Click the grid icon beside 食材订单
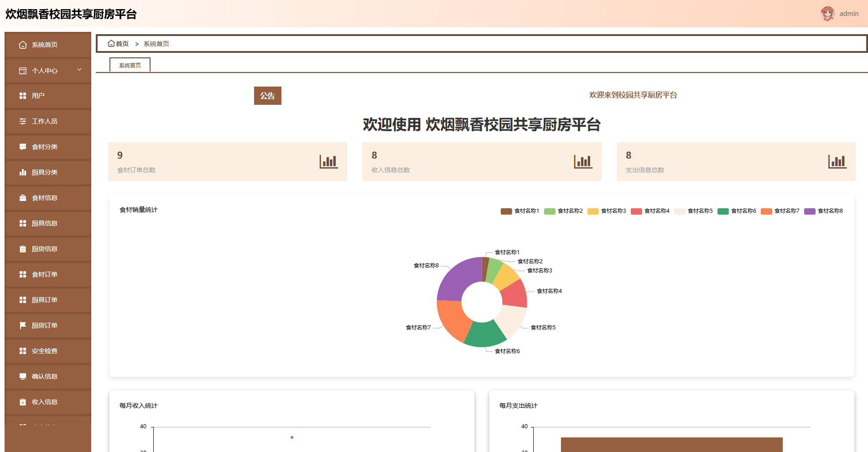This screenshot has height=452, width=868. [x=23, y=274]
